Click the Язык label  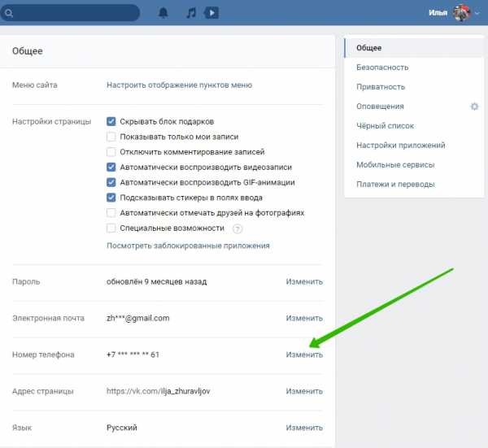[22, 428]
